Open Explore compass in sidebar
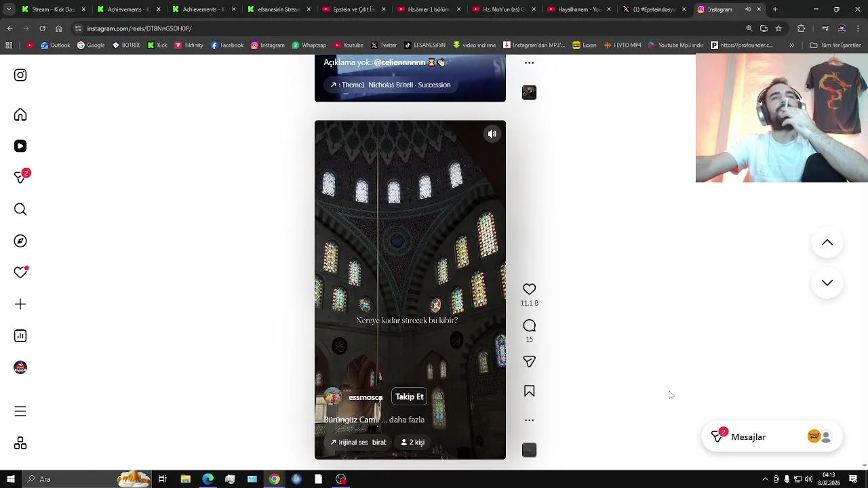The image size is (868, 488). point(20,241)
